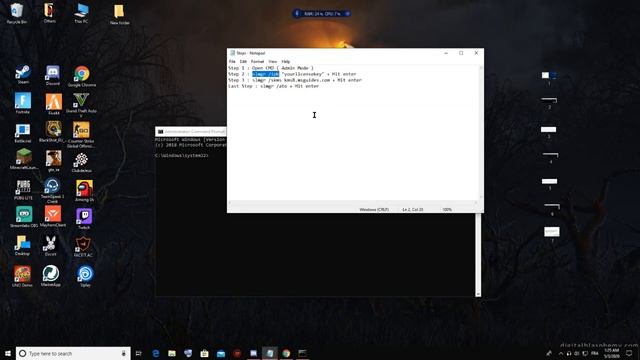The width and height of the screenshot is (640, 360).
Task: Launch the Twitch desktop shortcut
Action: point(84,218)
